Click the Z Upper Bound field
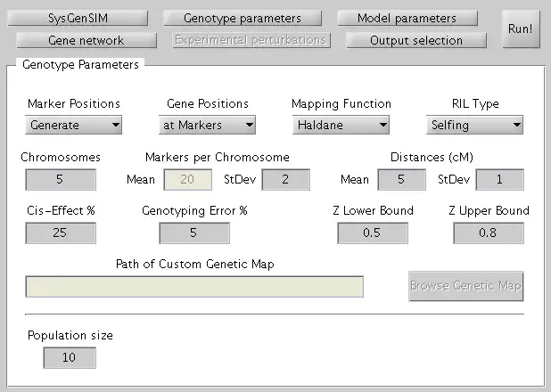The image size is (551, 392). pos(489,233)
